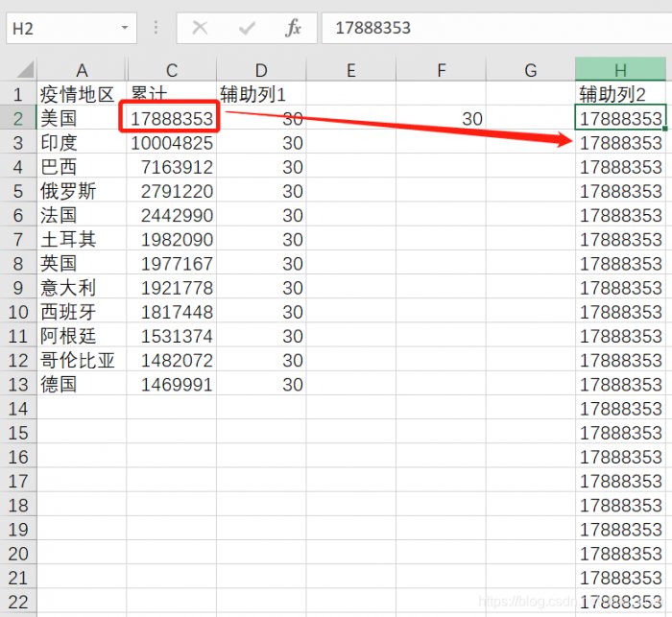
Task: Select the cell containing 德国
Action: click(82, 384)
